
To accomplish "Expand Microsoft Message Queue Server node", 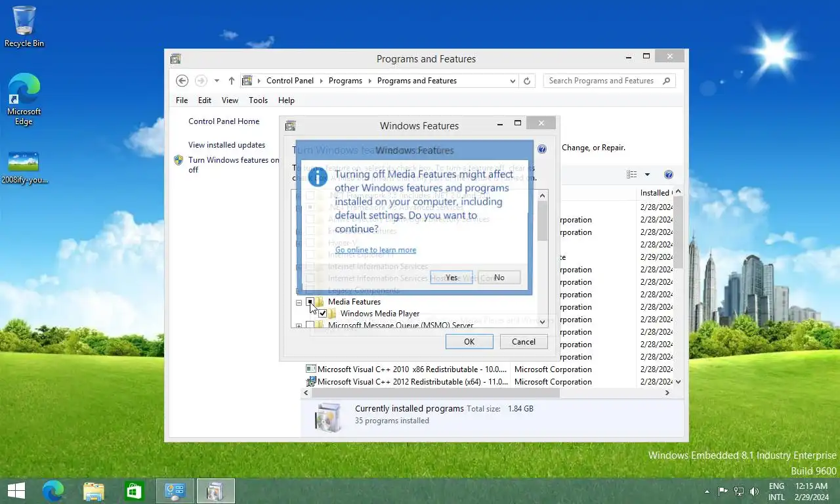I will 299,325.
